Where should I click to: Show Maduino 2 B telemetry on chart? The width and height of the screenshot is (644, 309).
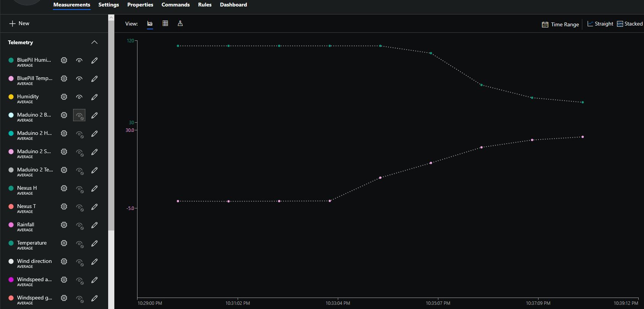[79, 115]
